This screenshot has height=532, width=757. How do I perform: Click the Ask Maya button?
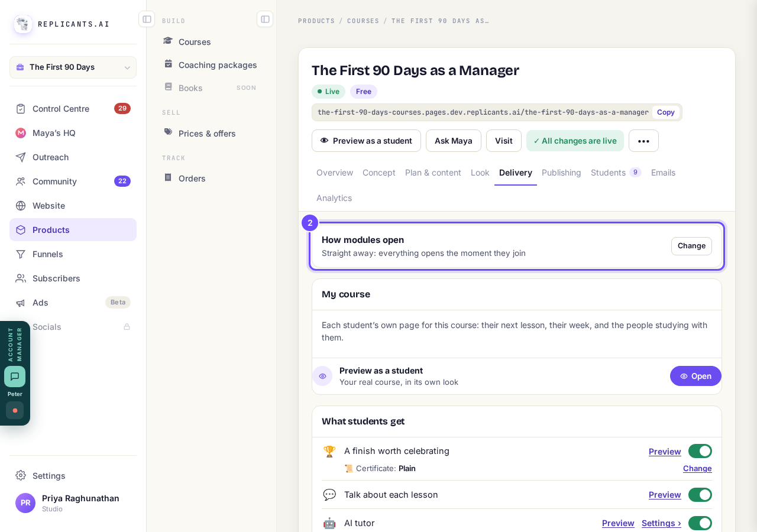(454, 141)
